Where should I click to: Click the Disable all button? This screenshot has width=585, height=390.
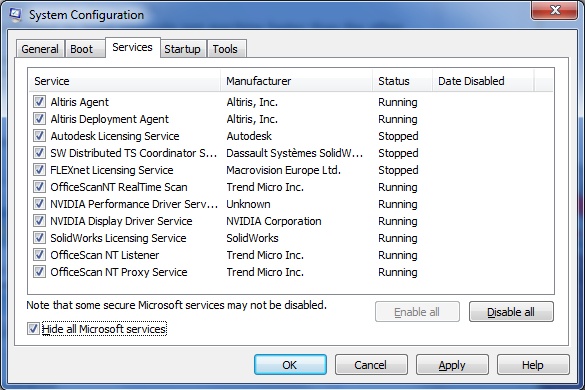pyautogui.click(x=511, y=312)
